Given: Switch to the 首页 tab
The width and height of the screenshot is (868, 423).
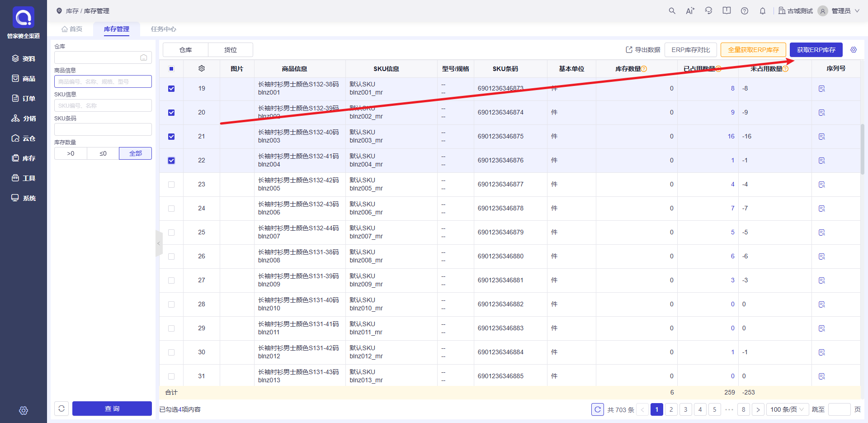Looking at the screenshot, I should (x=72, y=29).
